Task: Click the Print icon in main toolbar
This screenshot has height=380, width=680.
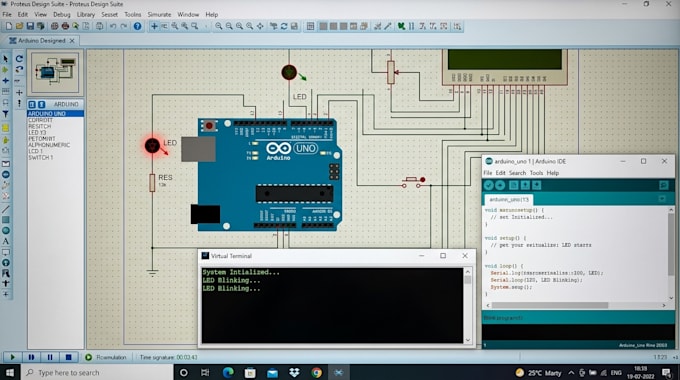Action: click(65, 26)
